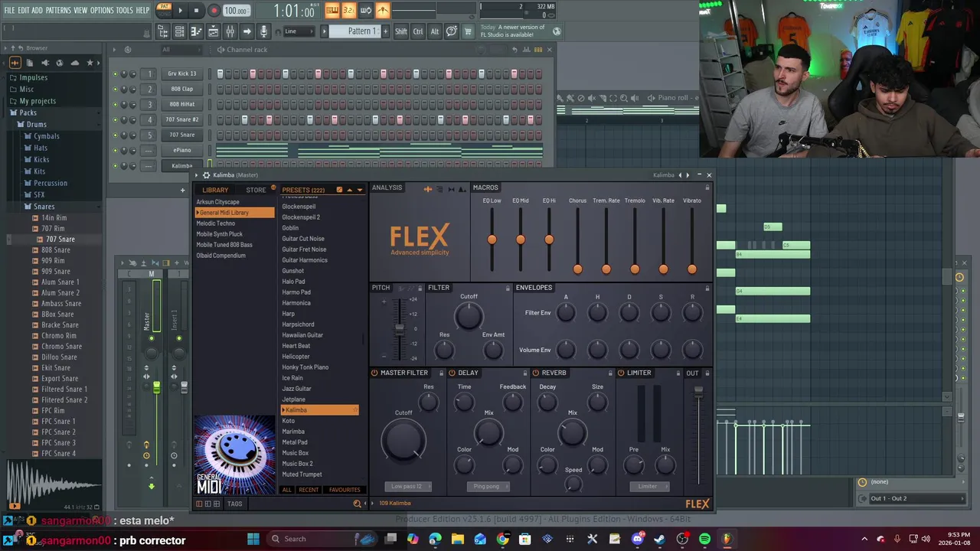
Task: Toggle the Envelopes section lock icon
Action: (x=707, y=288)
